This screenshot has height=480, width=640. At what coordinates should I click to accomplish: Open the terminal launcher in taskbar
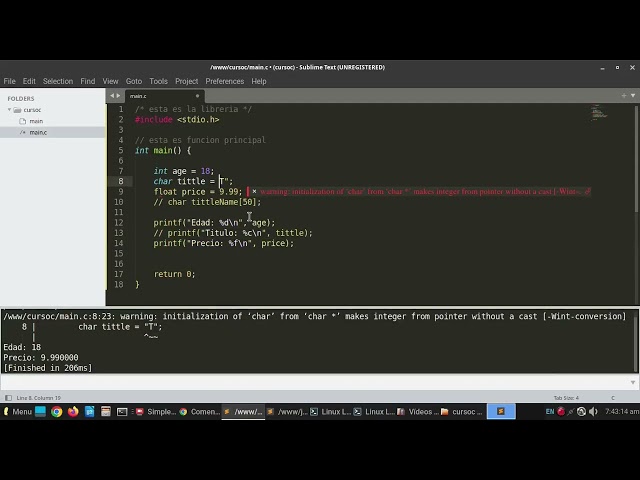click(122, 412)
